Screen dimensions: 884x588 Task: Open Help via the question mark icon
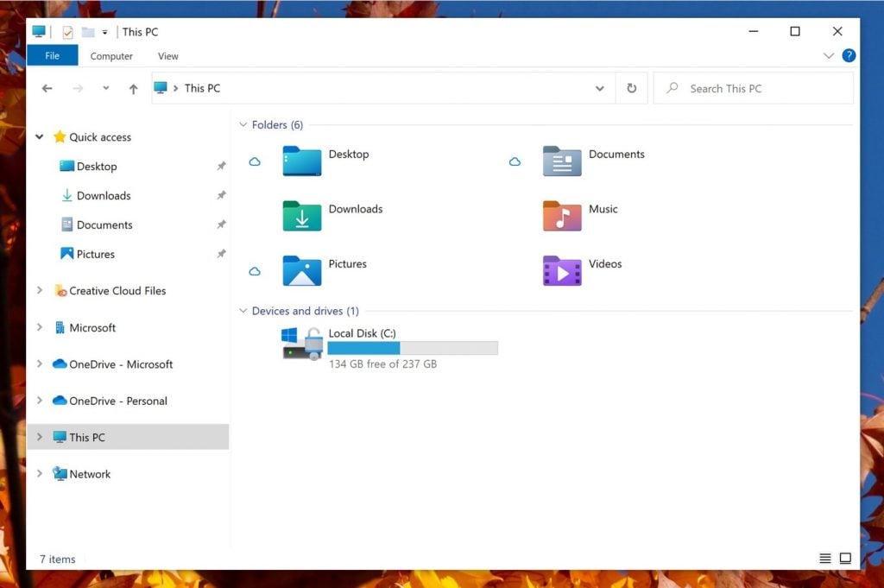coord(849,55)
